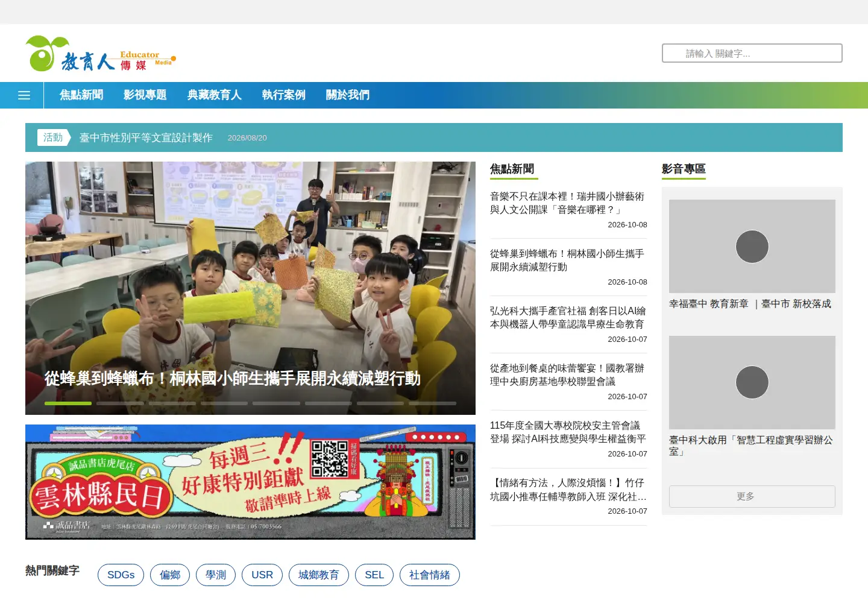Select the first carousel slide indicator
868x603 pixels.
[68, 403]
